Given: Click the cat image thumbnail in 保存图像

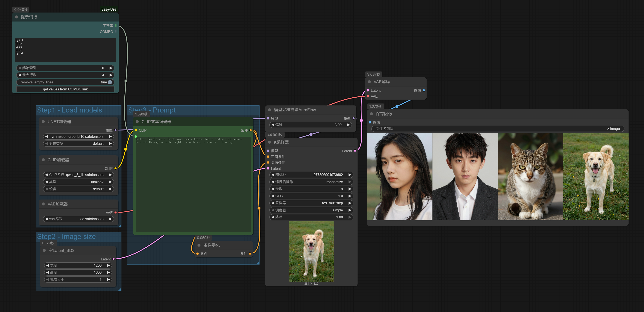Looking at the screenshot, I should point(530,177).
